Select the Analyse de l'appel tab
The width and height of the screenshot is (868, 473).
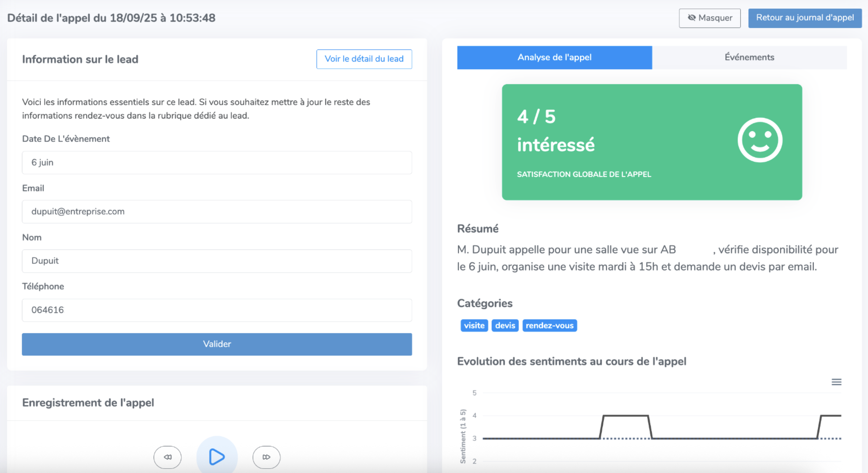554,57
